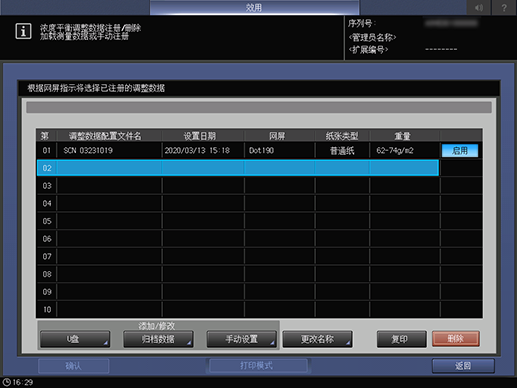
Task: Select empty row 06
Action: pos(238,239)
